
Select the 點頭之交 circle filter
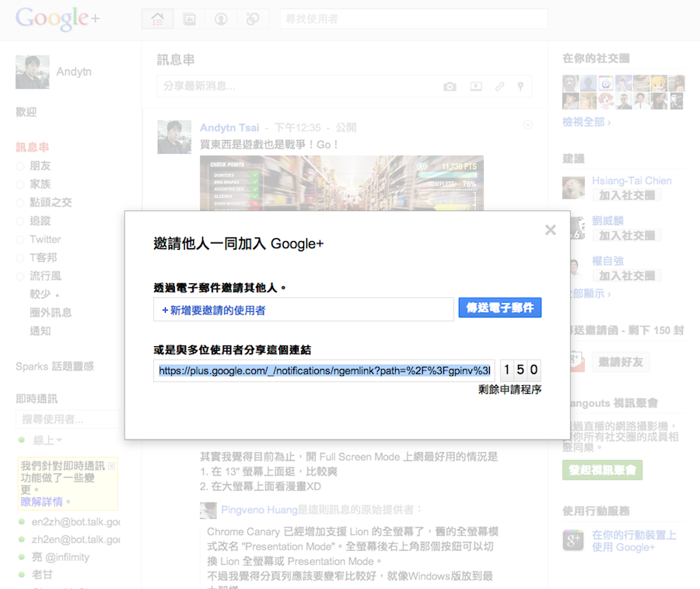pos(51,202)
